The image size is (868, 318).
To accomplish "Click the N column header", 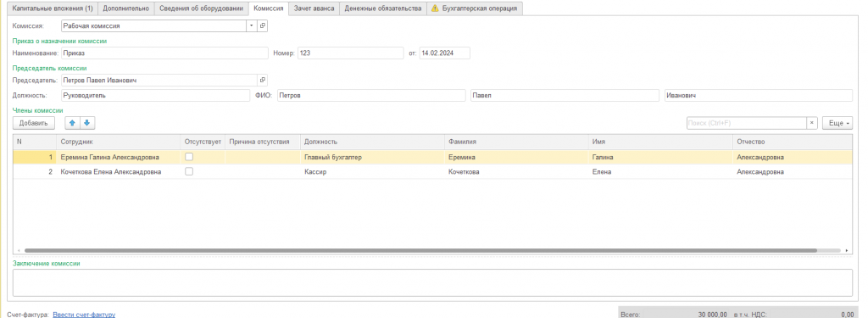I will coord(34,142).
